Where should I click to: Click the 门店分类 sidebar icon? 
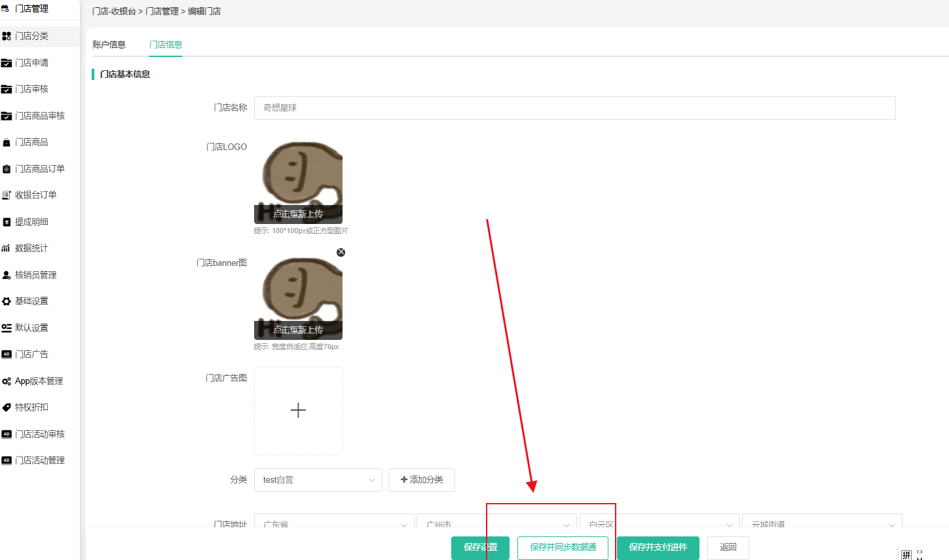pyautogui.click(x=7, y=36)
